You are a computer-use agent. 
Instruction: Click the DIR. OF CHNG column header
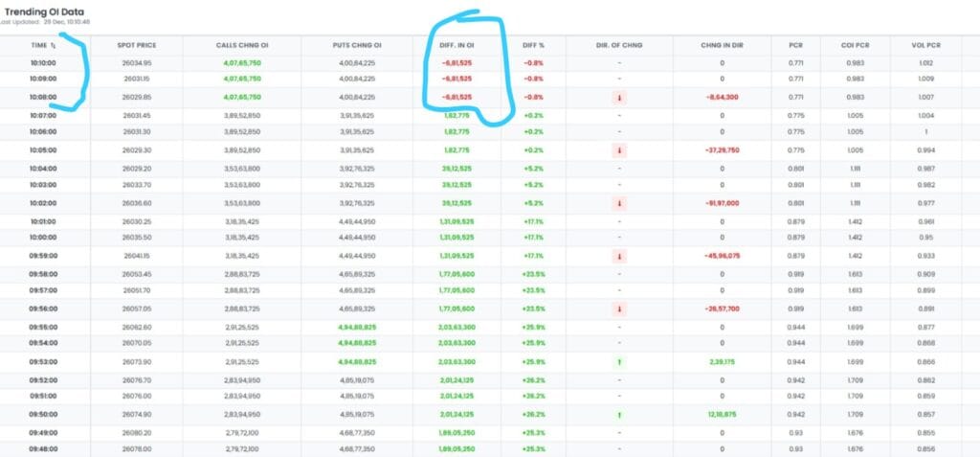(x=618, y=45)
